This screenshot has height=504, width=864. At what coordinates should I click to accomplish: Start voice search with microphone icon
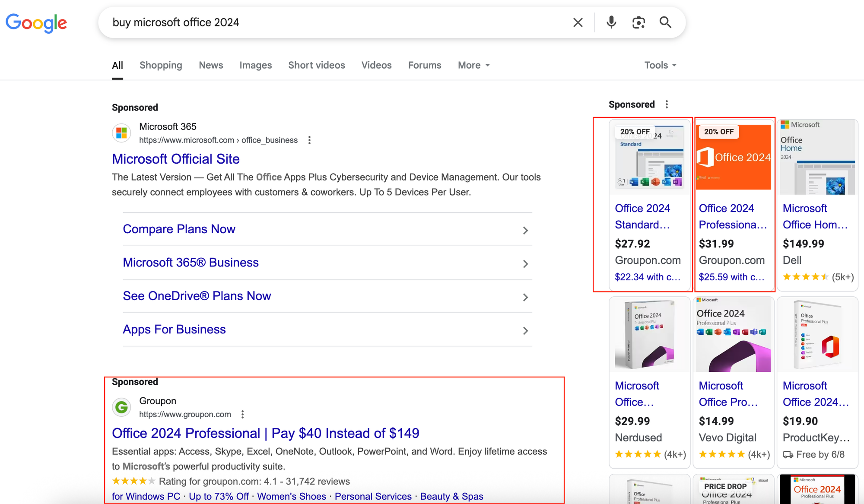tap(611, 22)
